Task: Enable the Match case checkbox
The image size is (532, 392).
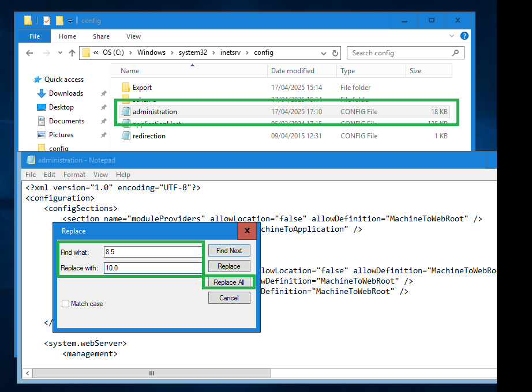Action: pos(65,303)
